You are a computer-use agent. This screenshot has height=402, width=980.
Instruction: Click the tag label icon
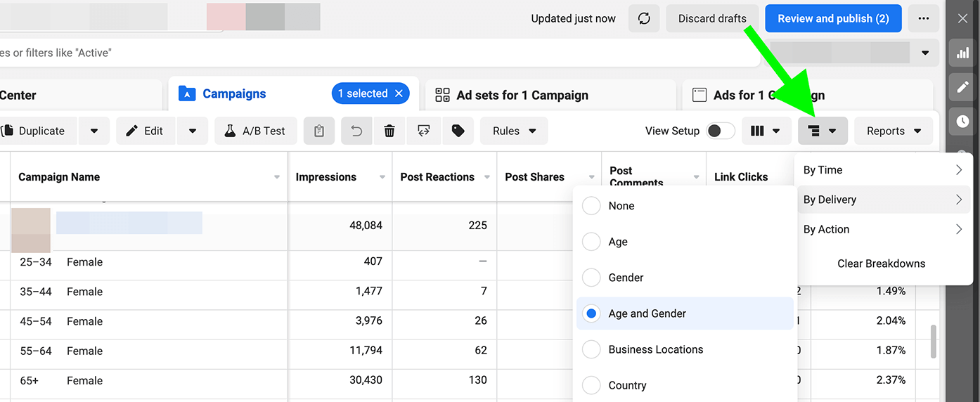[458, 131]
